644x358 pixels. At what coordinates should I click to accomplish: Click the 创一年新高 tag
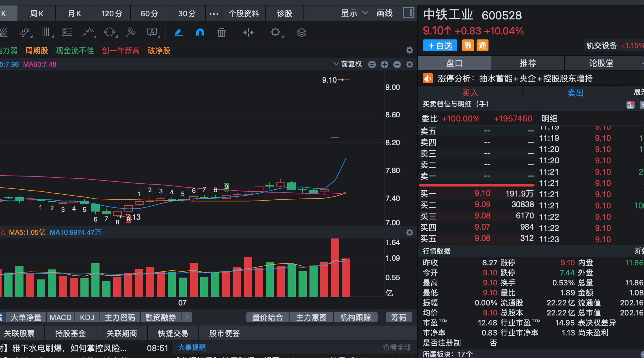pos(120,50)
